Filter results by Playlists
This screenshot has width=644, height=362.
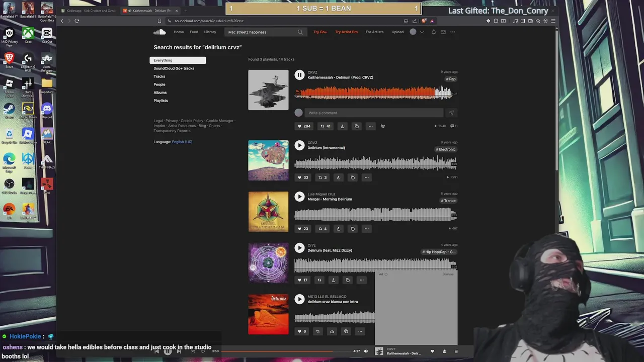[x=160, y=101]
